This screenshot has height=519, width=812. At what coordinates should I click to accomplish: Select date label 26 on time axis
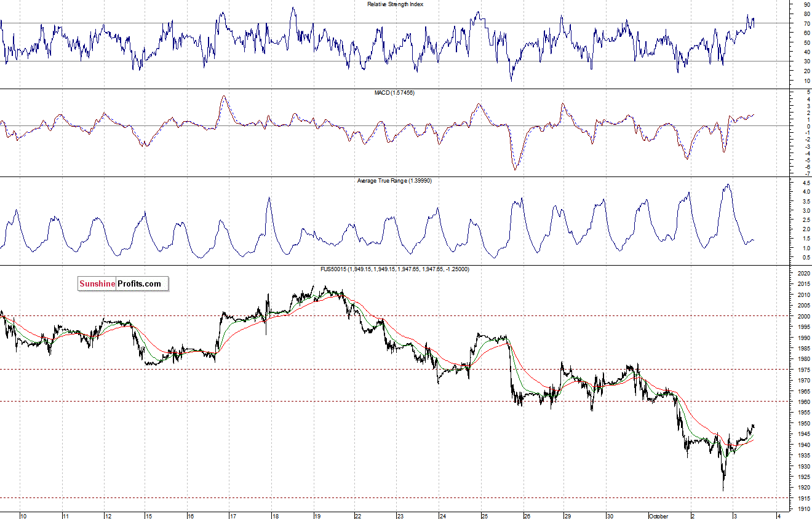click(x=527, y=516)
